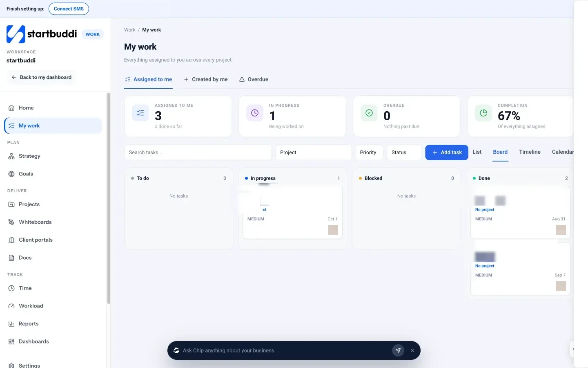Open Whiteboards from sidebar
Viewport: 588px width, 368px height.
(x=53, y=222)
